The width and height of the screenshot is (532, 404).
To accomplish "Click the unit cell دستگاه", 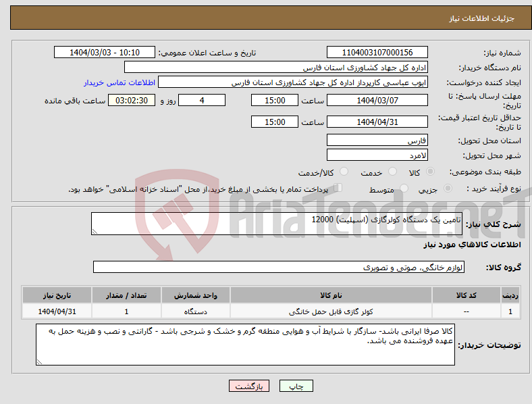I will tap(195, 311).
